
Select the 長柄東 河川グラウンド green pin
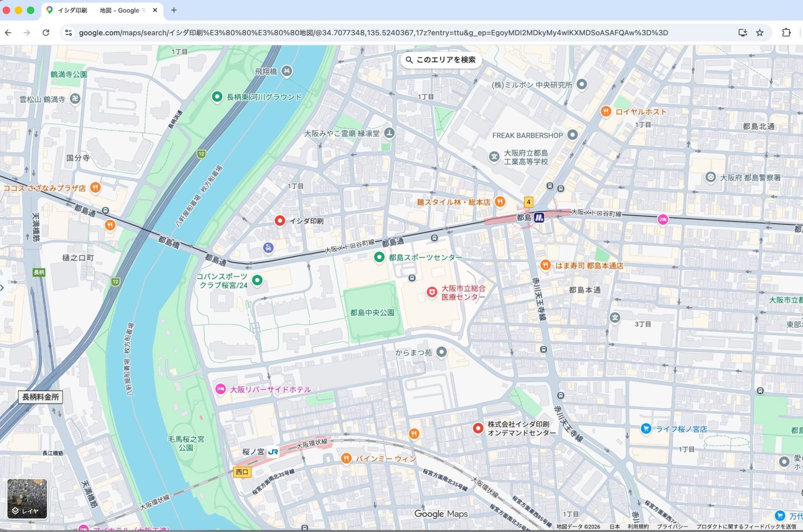217,96
